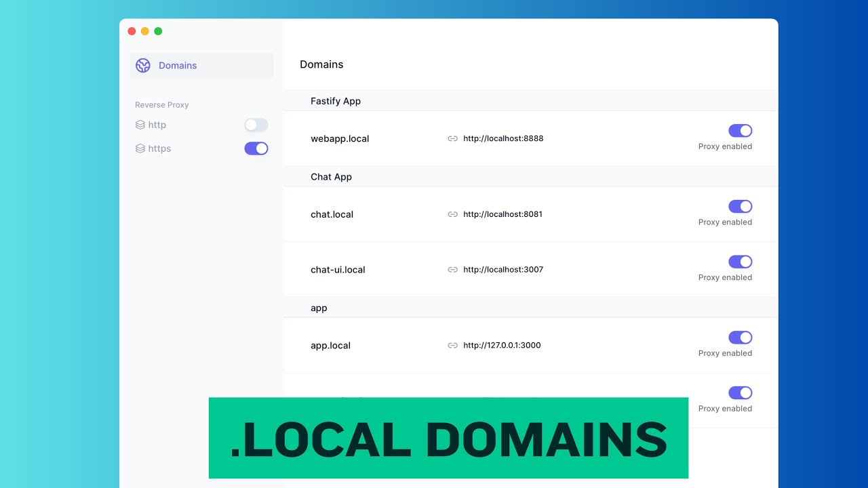Select the chat.local domain name

[x=332, y=214]
